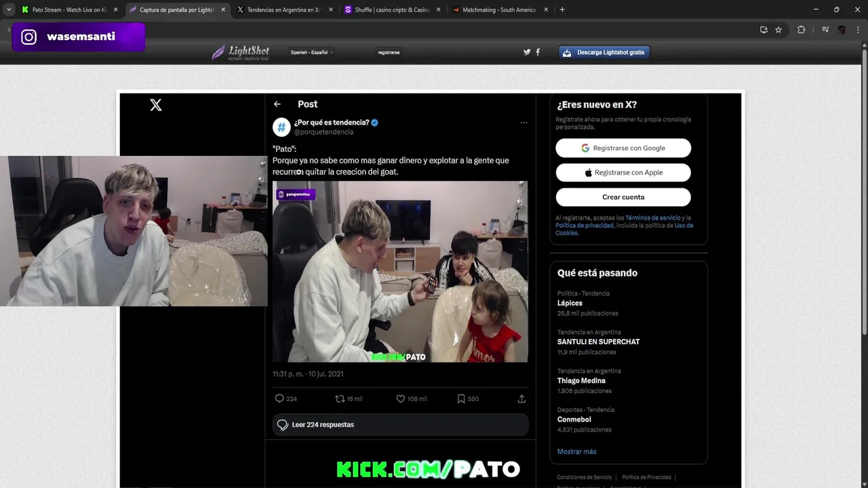The image size is (868, 488).
Task: Click the ¿Eres nuevo en X? heading
Action: coord(597,105)
